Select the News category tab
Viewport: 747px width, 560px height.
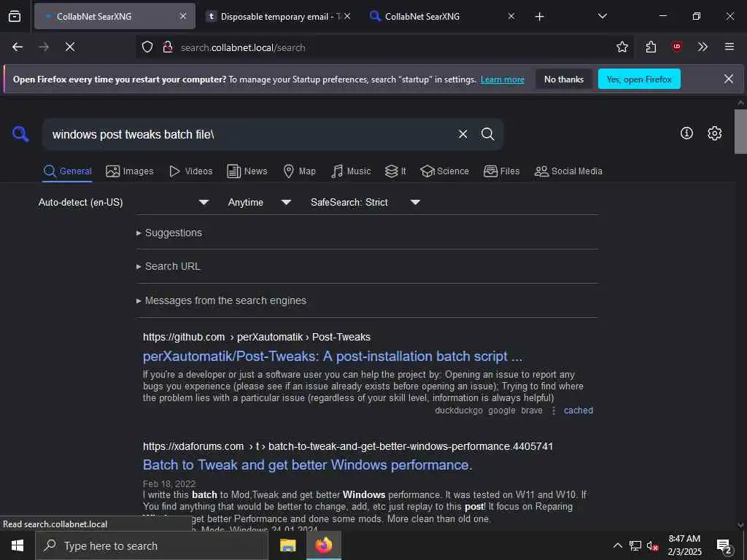pos(247,171)
